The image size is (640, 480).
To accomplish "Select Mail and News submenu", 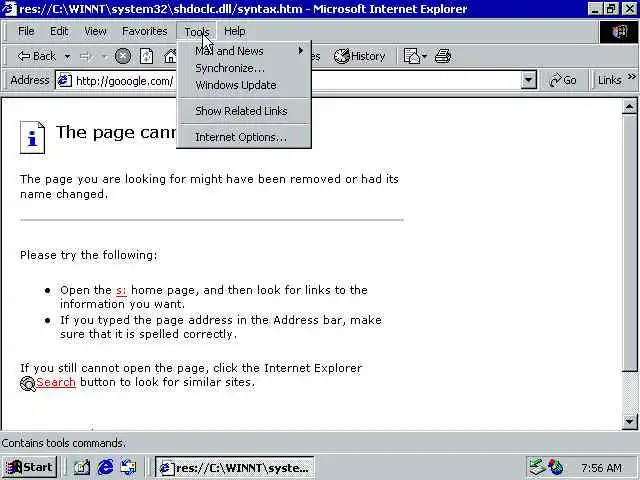I will coord(244,51).
